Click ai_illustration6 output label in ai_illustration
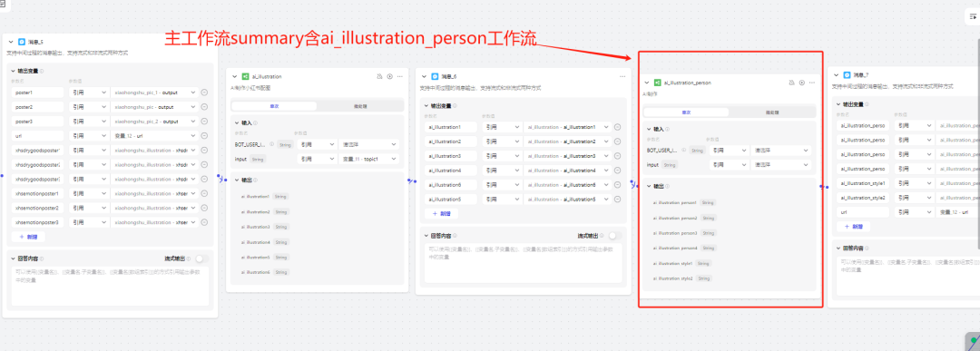This screenshot has width=980, height=351. pos(256,272)
